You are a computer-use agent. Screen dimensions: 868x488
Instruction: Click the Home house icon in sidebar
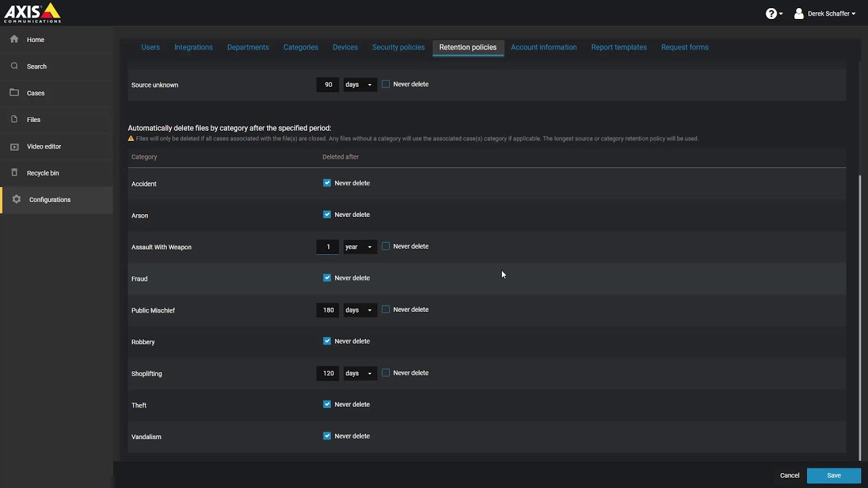point(14,39)
